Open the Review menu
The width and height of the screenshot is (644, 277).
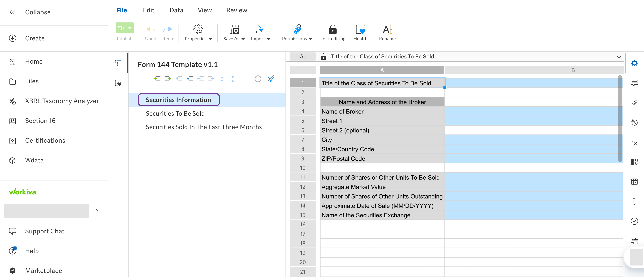coord(236,10)
